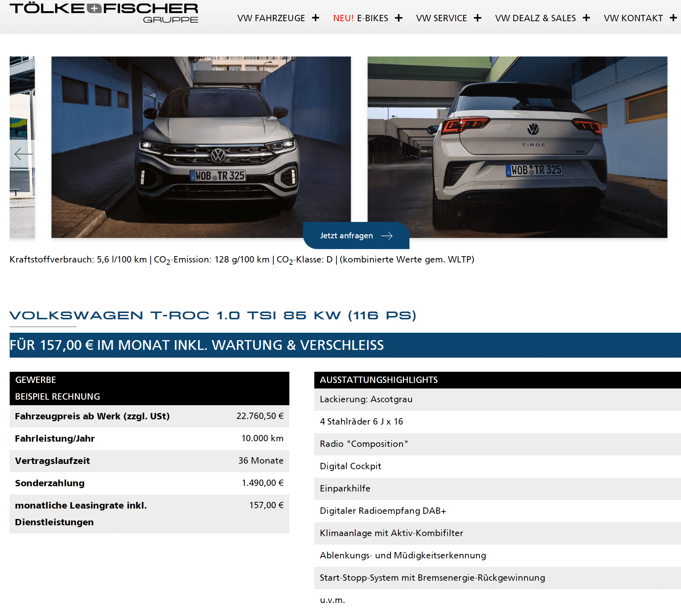Viewport: 681px width, 616px height.
Task: Click the Kraftstoffverbrauch consumption line
Action: [242, 259]
